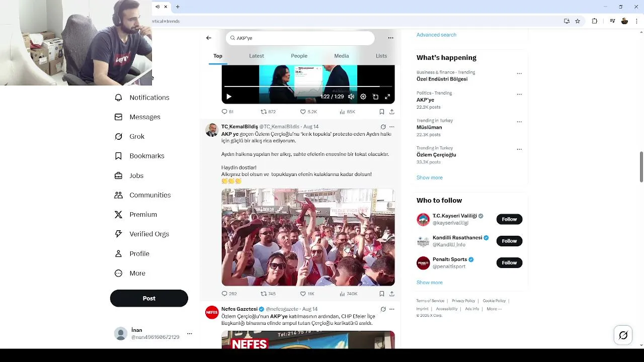Viewport: 644px width, 362px height.
Task: Follow T.C.Kayseri Valiliği
Action: (x=509, y=219)
